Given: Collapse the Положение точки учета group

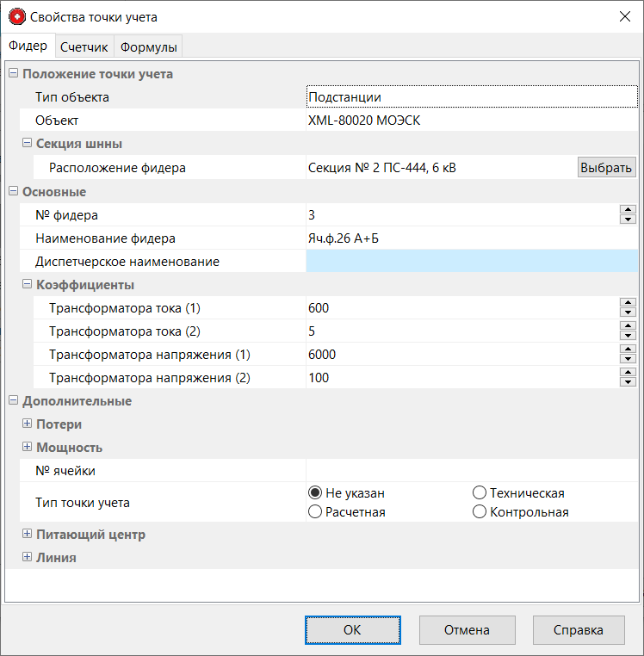Looking at the screenshot, I should point(14,73).
